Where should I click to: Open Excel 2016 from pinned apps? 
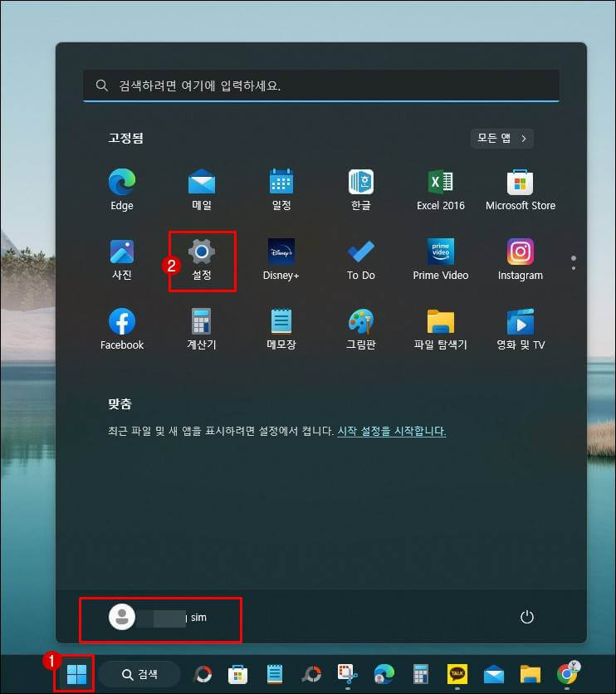tap(440, 189)
